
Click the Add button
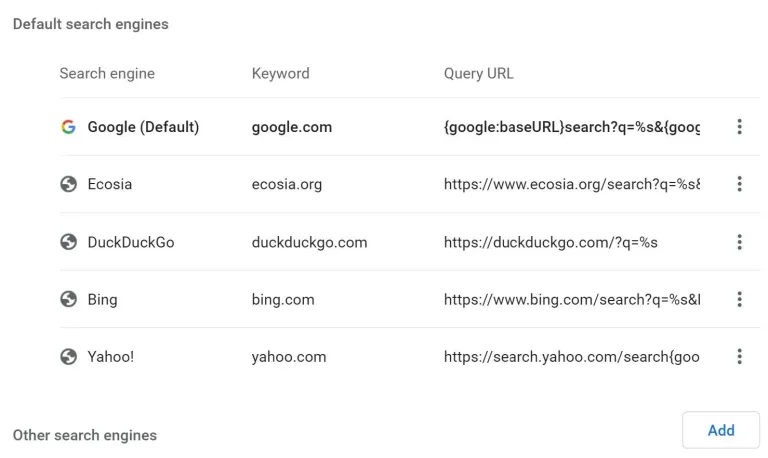720,430
